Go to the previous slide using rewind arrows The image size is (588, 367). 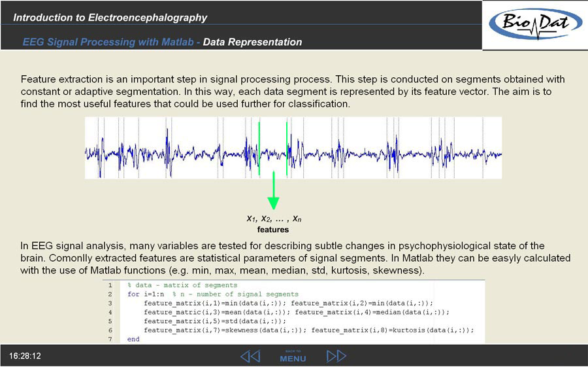(250, 356)
